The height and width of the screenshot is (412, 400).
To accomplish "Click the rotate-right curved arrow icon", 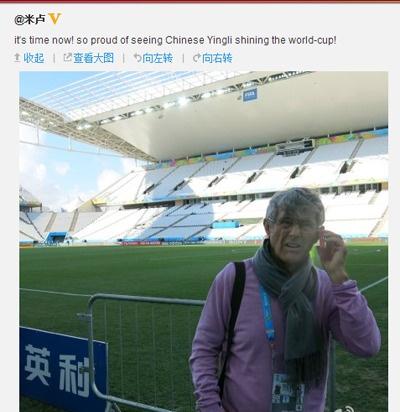I will (x=197, y=58).
